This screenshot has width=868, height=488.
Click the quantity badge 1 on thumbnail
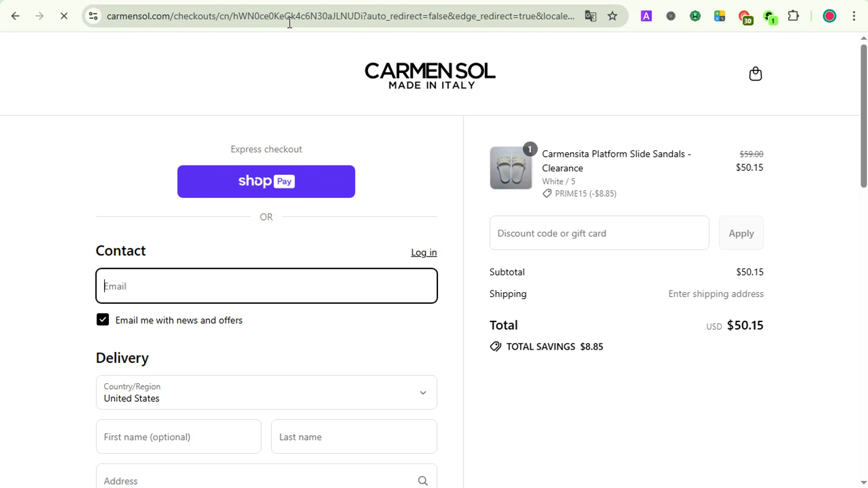(x=530, y=149)
